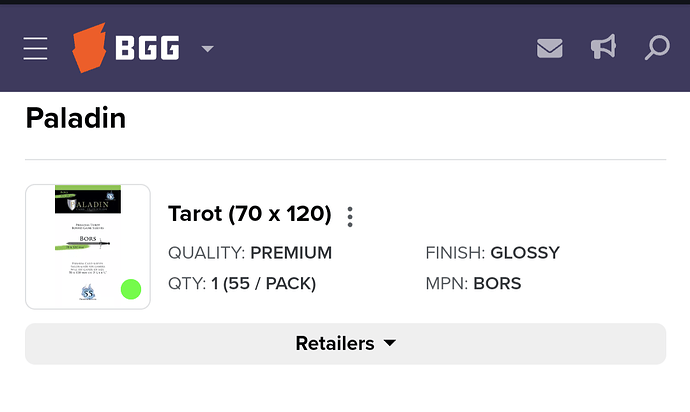Click the Tarot (70 x 120) title

[249, 214]
